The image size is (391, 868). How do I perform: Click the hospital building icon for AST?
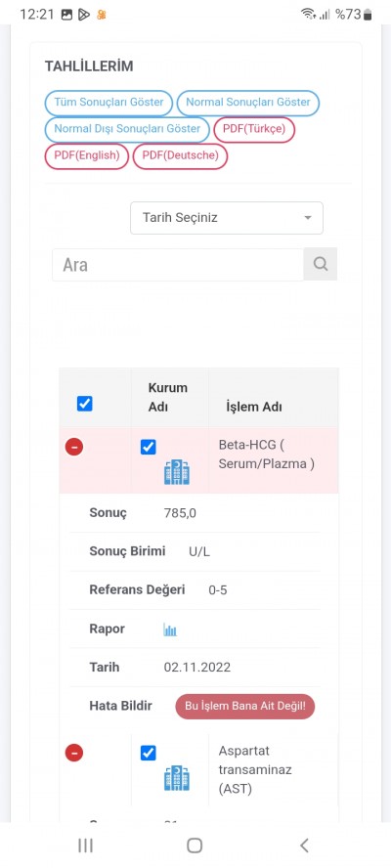click(177, 778)
